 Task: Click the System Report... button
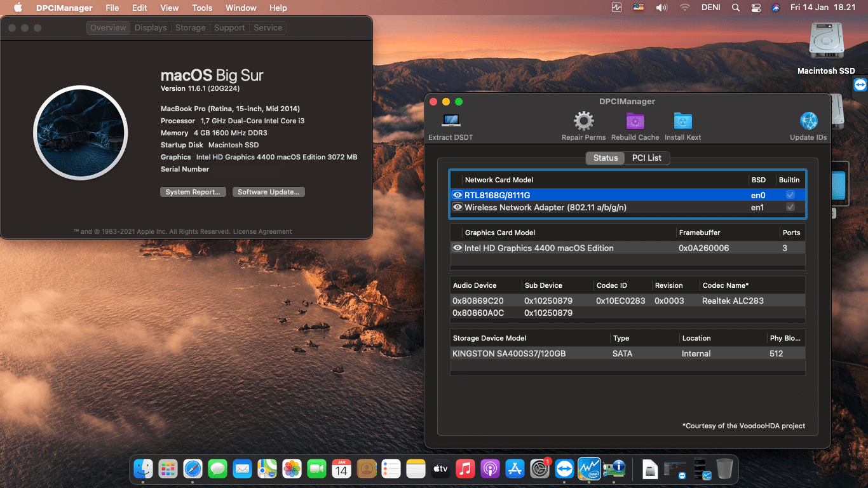pyautogui.click(x=193, y=192)
